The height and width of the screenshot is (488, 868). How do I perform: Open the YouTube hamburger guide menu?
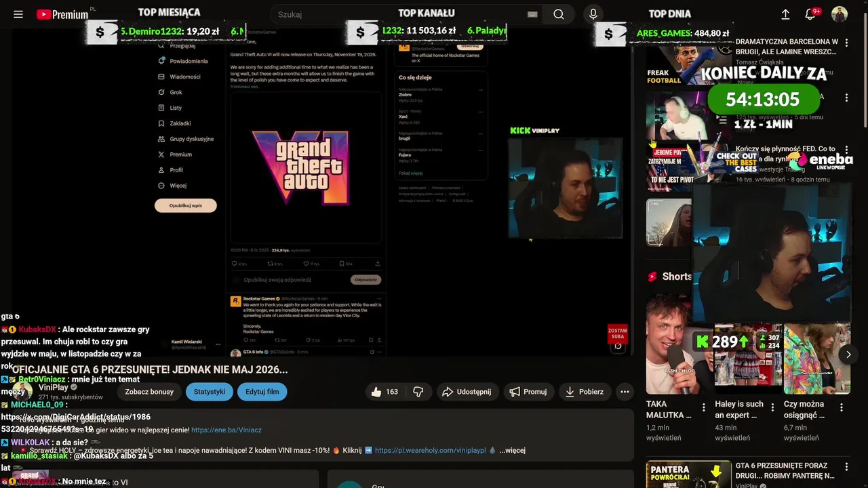[18, 14]
